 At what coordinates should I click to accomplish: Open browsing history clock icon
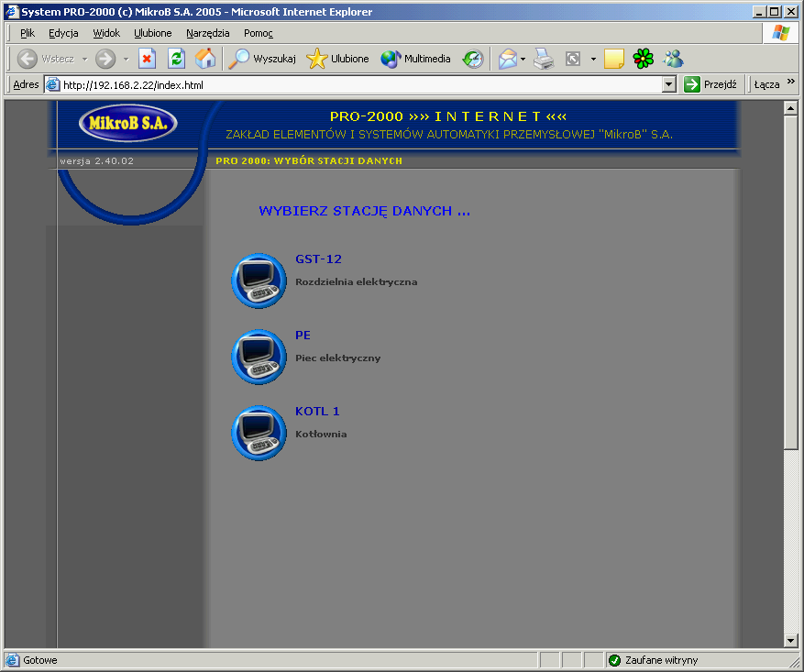[x=473, y=59]
